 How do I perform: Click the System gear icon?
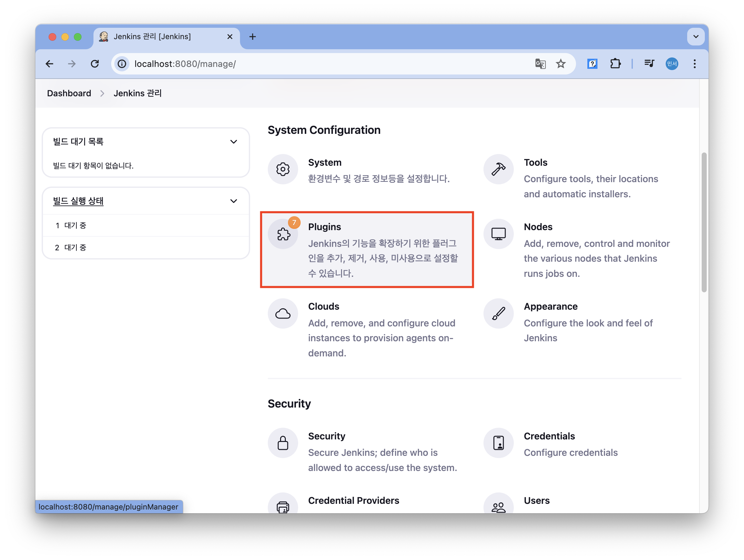point(283,169)
